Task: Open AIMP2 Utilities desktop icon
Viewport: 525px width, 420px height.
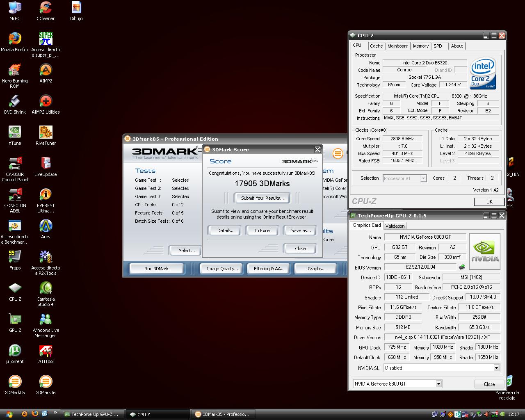Action: pos(46,104)
